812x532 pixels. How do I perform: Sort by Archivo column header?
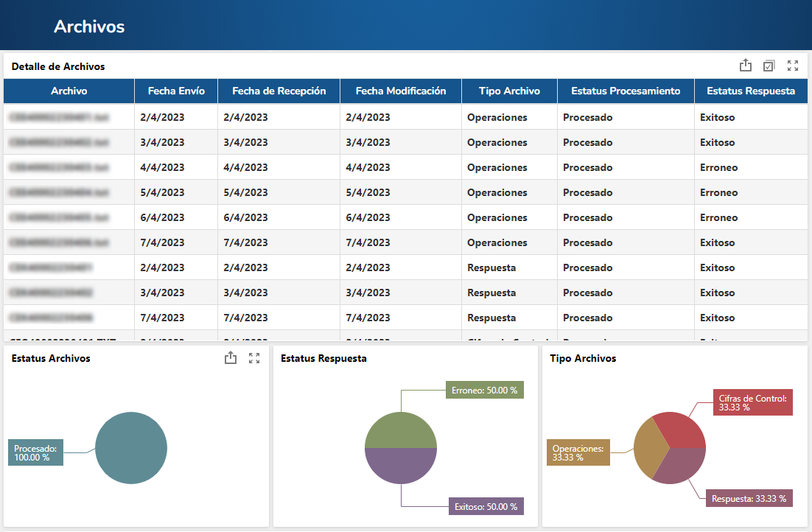[69, 91]
